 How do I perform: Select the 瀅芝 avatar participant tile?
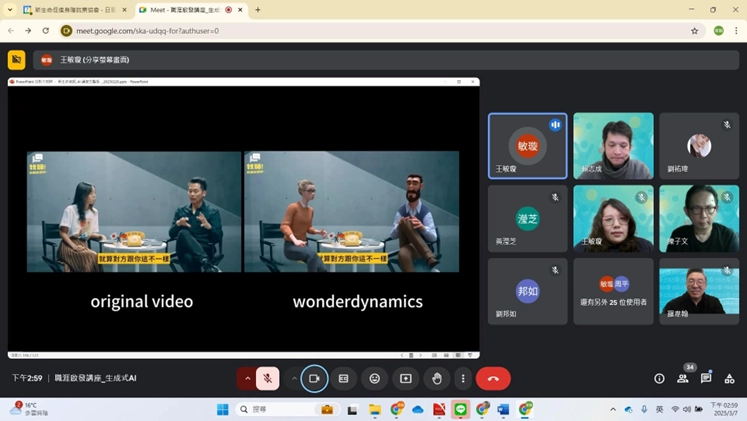[x=527, y=219]
